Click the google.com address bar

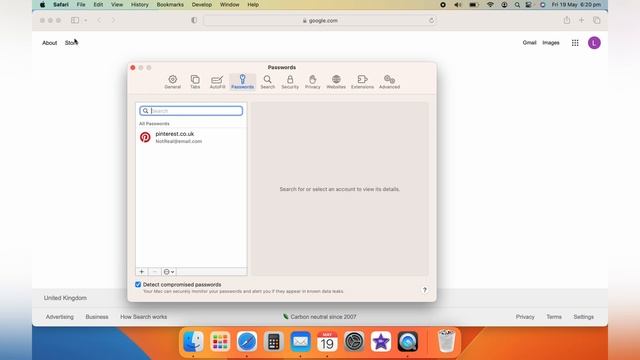point(320,20)
